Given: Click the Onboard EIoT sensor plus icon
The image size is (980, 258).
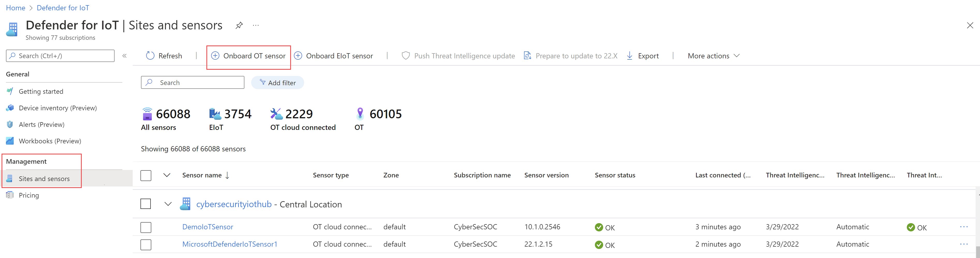Looking at the screenshot, I should [298, 56].
